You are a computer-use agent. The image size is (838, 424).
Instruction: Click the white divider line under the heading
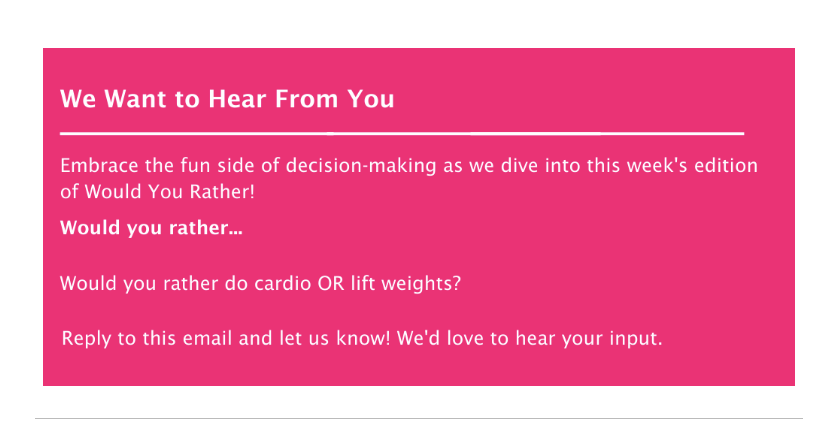pyautogui.click(x=402, y=133)
